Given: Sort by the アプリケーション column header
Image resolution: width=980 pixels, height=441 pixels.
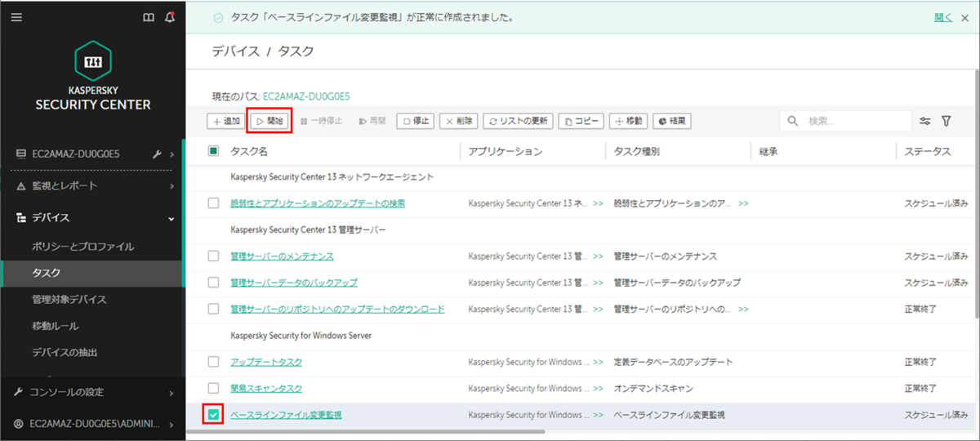Looking at the screenshot, I should point(506,152).
